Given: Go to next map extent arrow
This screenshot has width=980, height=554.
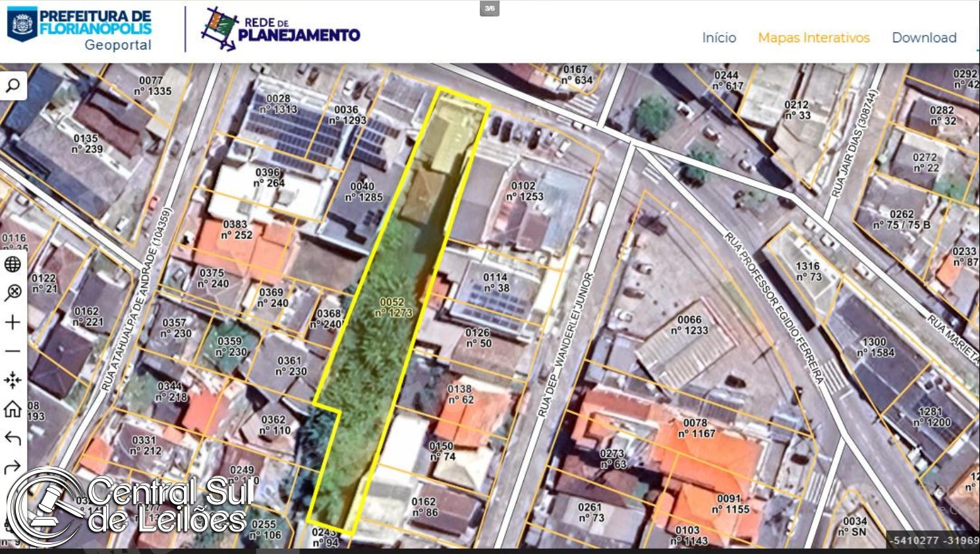Looking at the screenshot, I should [13, 468].
